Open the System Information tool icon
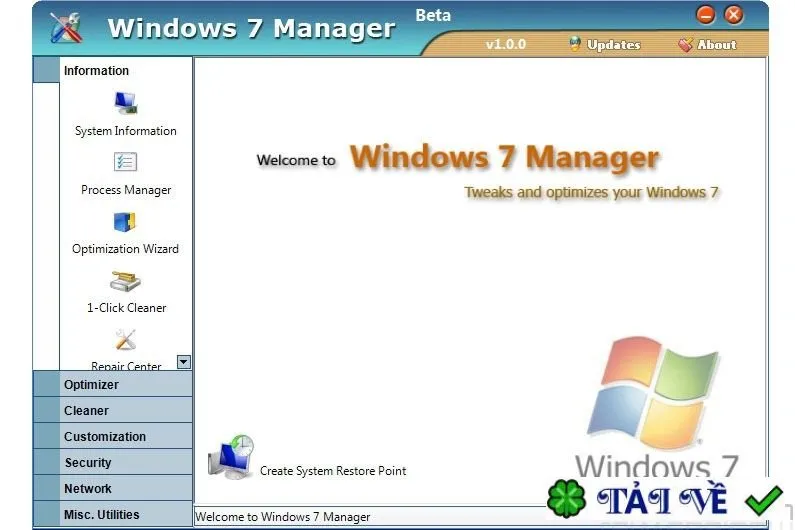The width and height of the screenshot is (795, 530). tap(125, 103)
